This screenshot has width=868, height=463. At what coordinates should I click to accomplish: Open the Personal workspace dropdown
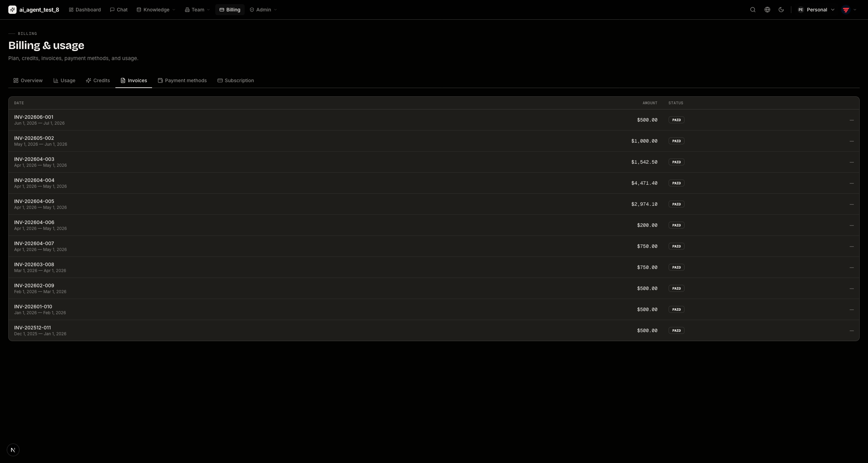[x=816, y=10]
